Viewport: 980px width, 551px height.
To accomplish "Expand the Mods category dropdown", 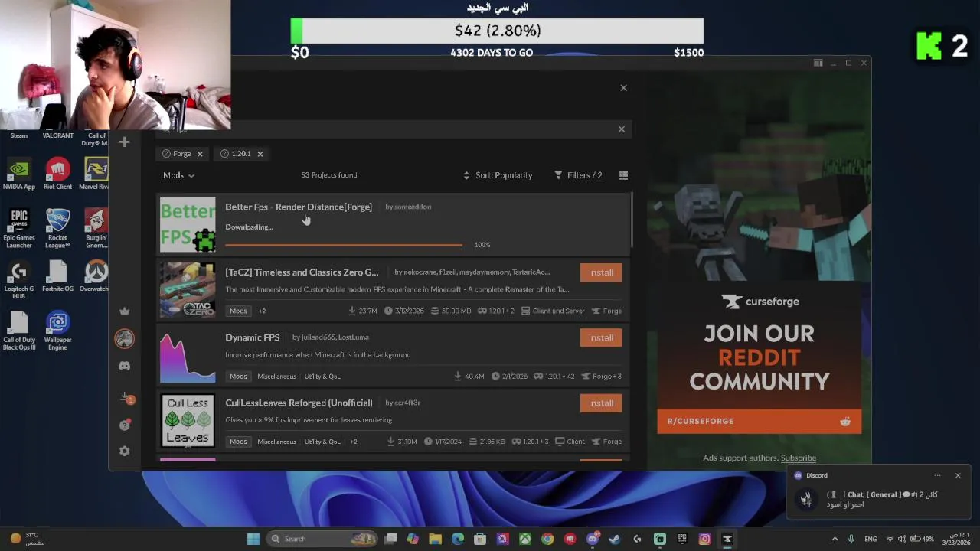I will (178, 175).
